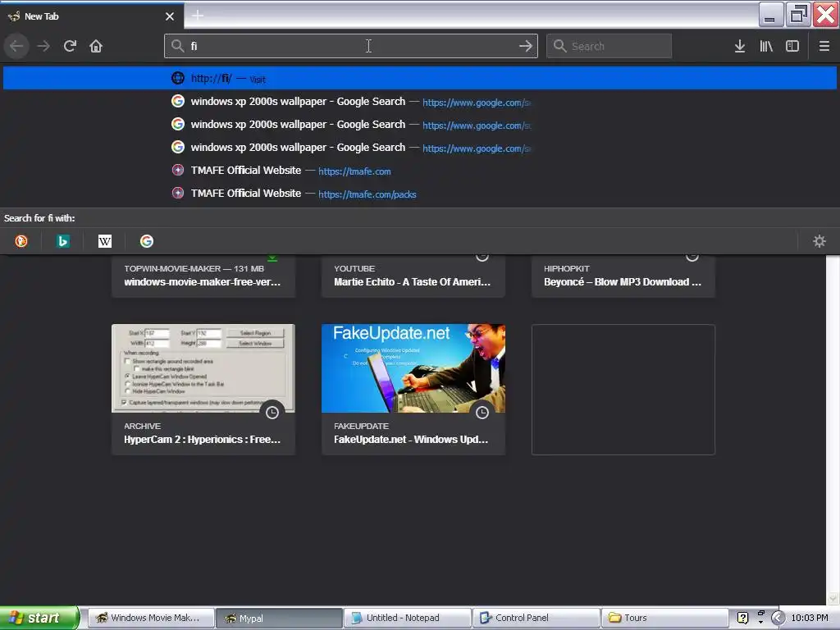Search with Bing engine icon
The image size is (840, 630).
63,241
